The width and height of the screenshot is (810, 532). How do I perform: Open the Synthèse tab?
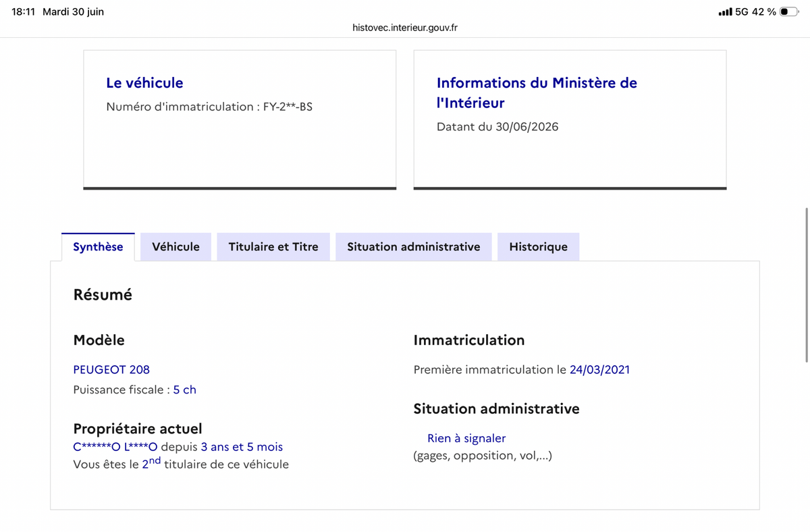[x=98, y=247]
